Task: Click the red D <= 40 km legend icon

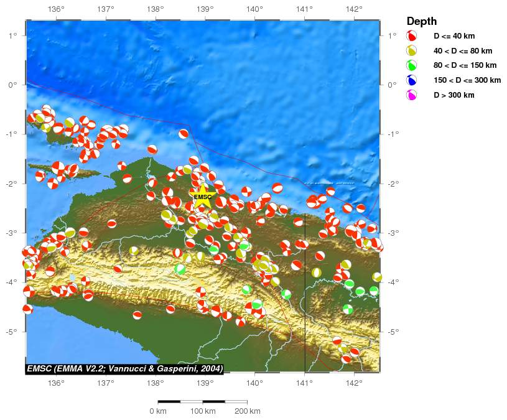Action: 411,36
